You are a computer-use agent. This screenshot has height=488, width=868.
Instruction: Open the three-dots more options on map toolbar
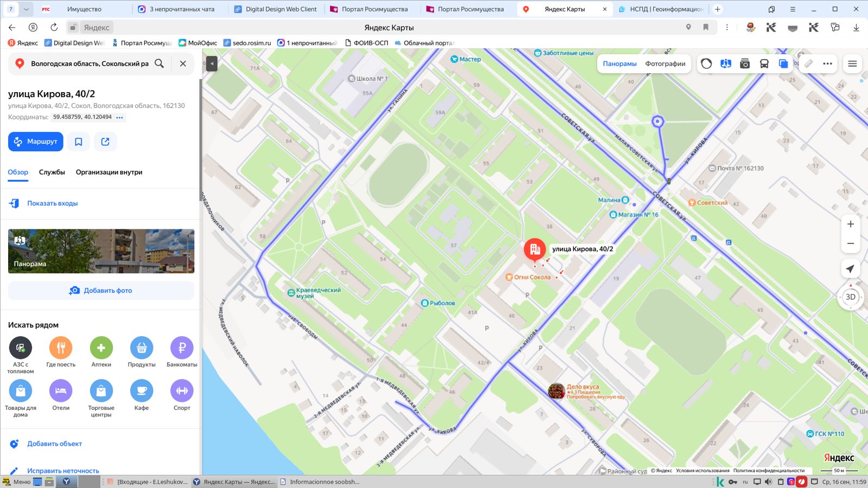click(827, 63)
